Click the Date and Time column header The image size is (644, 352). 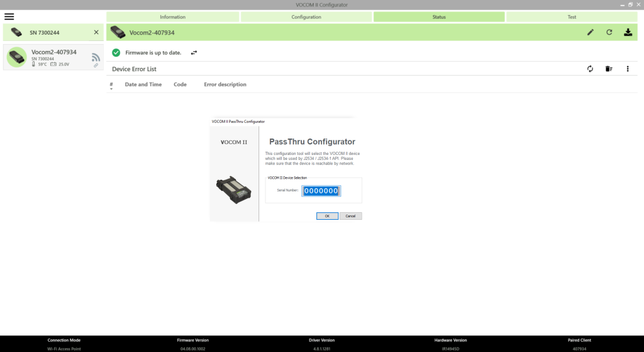143,84
